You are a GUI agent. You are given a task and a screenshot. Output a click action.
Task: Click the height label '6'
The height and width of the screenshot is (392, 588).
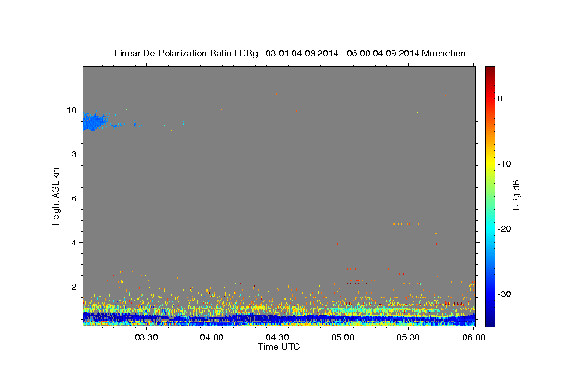pyautogui.click(x=74, y=198)
